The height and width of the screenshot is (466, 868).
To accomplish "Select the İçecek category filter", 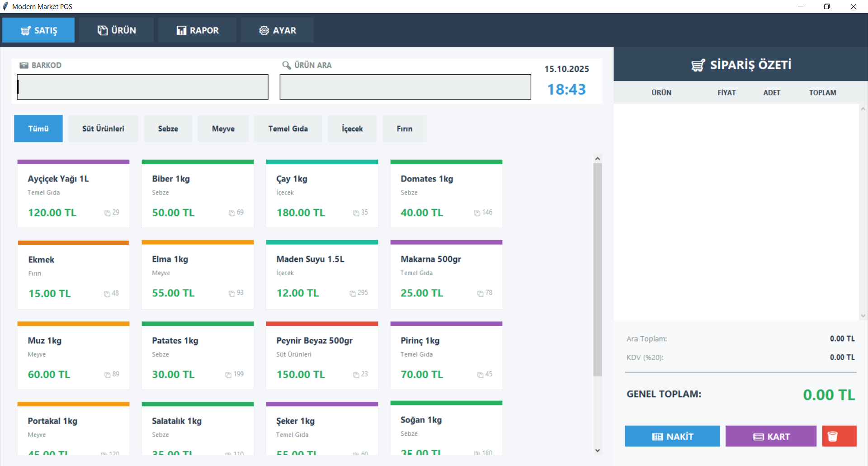I will [352, 128].
